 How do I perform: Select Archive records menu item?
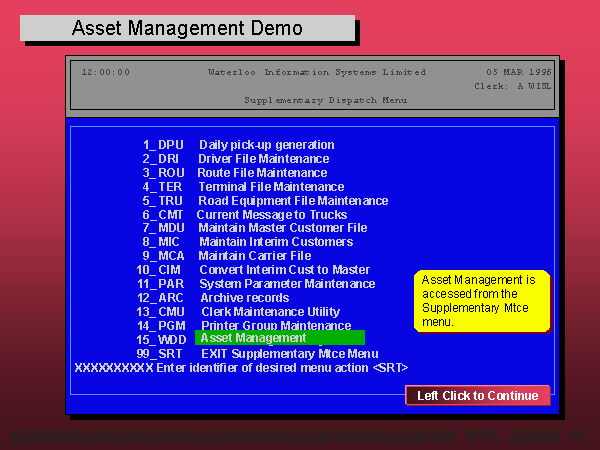pos(244,298)
